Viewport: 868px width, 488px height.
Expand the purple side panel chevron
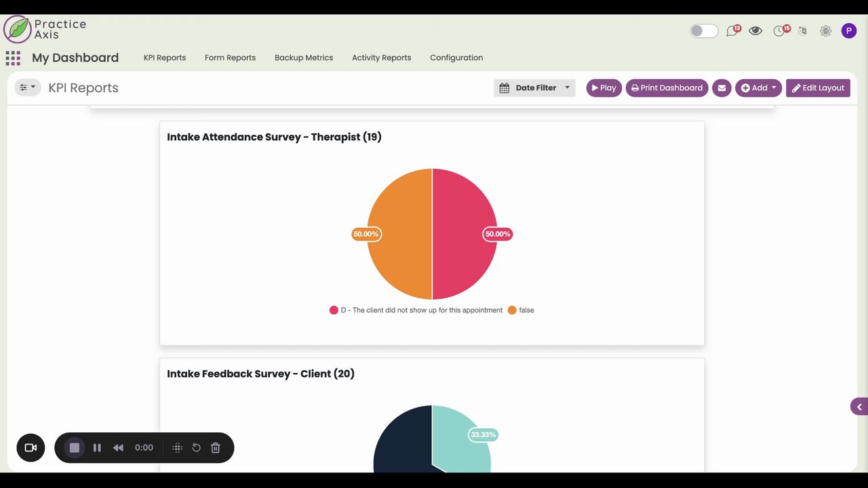[859, 407]
